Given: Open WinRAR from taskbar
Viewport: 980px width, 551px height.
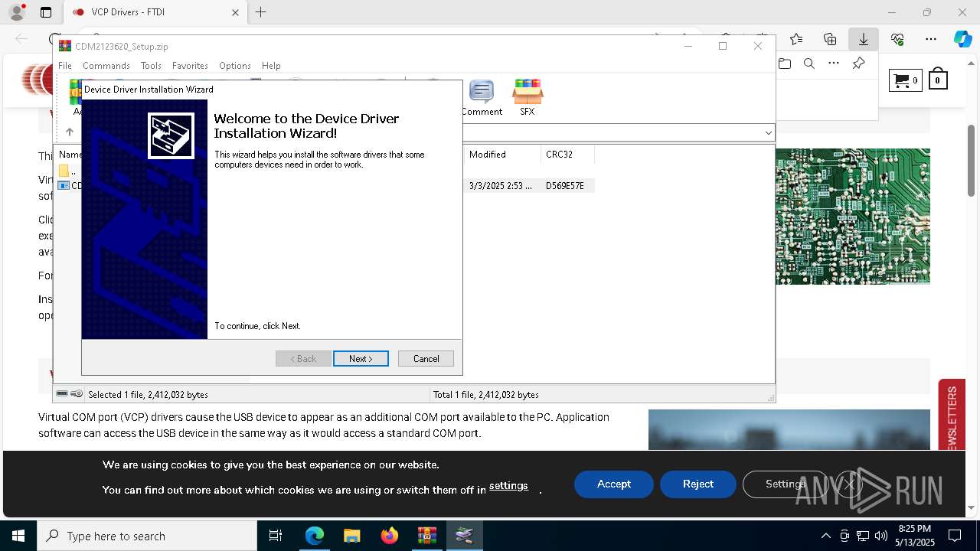Looking at the screenshot, I should pyautogui.click(x=426, y=536).
